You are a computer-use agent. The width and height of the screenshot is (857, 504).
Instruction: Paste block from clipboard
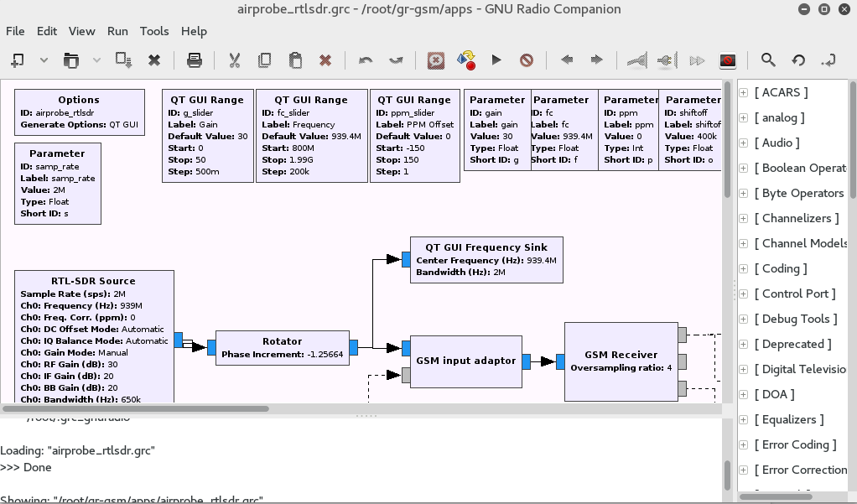tap(295, 60)
